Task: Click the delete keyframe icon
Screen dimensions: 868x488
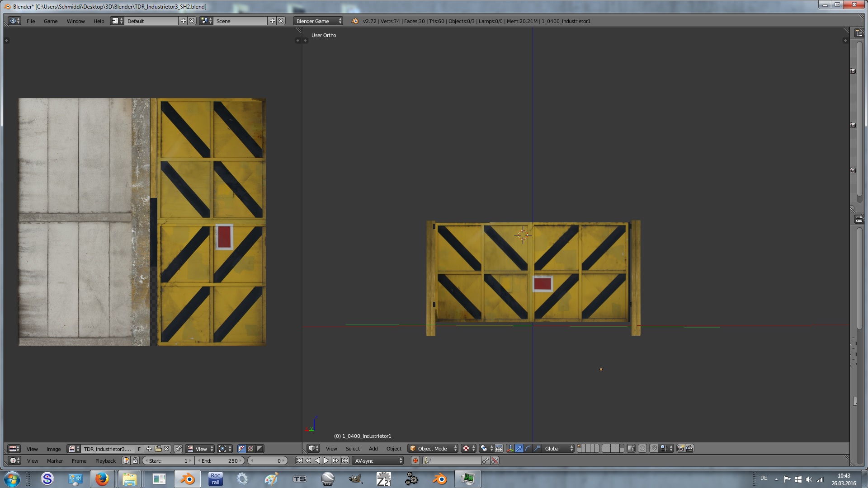Action: click(x=495, y=460)
